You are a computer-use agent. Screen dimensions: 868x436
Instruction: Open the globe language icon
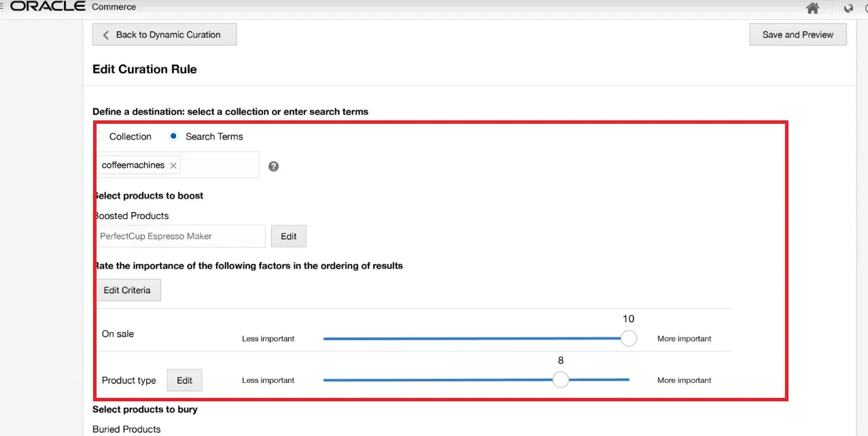848,9
